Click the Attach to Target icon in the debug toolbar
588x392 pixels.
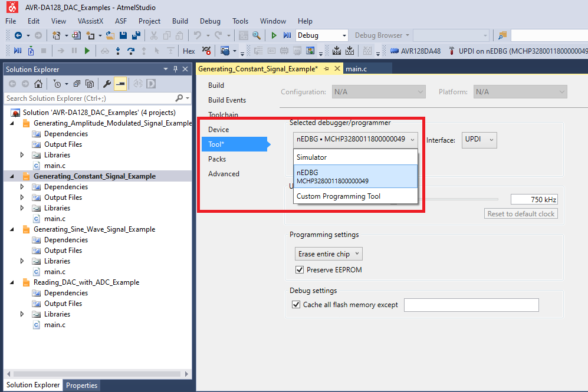pyautogui.click(x=31, y=51)
